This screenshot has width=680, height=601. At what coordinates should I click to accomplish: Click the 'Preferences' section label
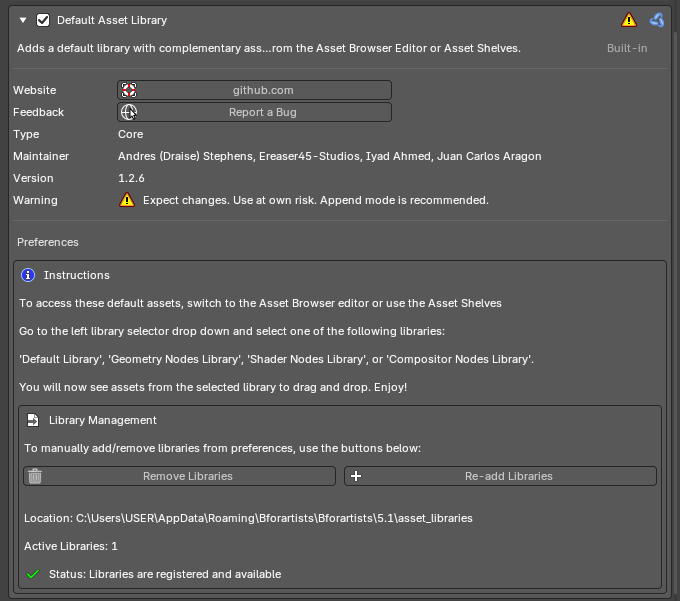48,242
